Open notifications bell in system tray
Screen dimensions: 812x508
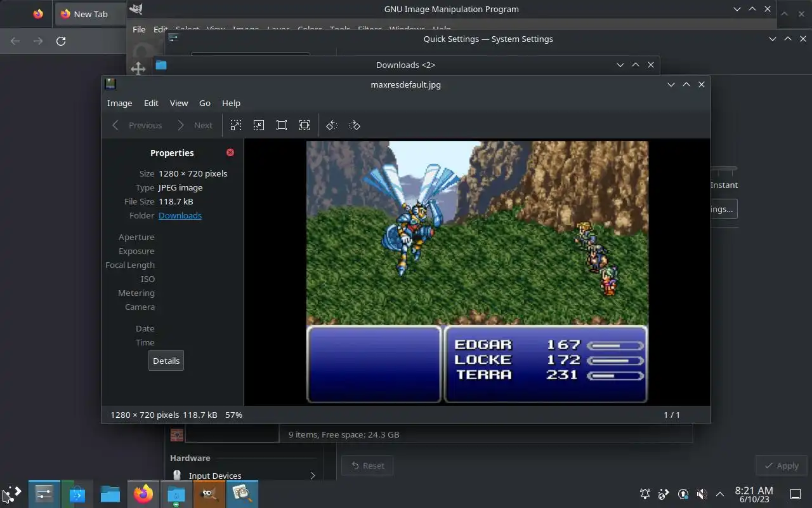click(x=645, y=494)
